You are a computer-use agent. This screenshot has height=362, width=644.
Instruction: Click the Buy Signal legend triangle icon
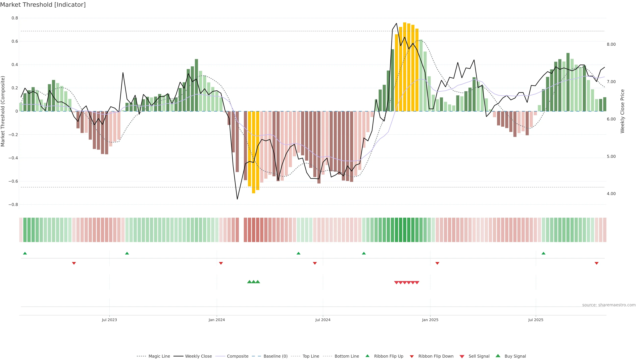pyautogui.click(x=498, y=356)
